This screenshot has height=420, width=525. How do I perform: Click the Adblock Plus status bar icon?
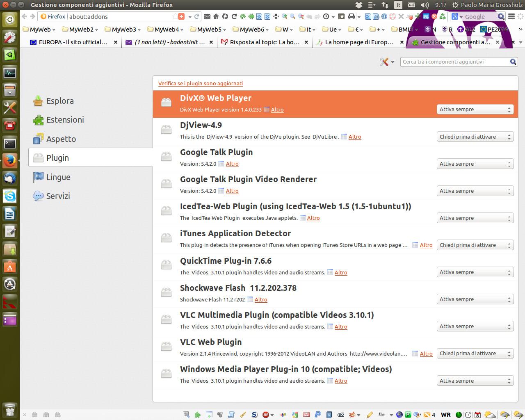point(266,415)
